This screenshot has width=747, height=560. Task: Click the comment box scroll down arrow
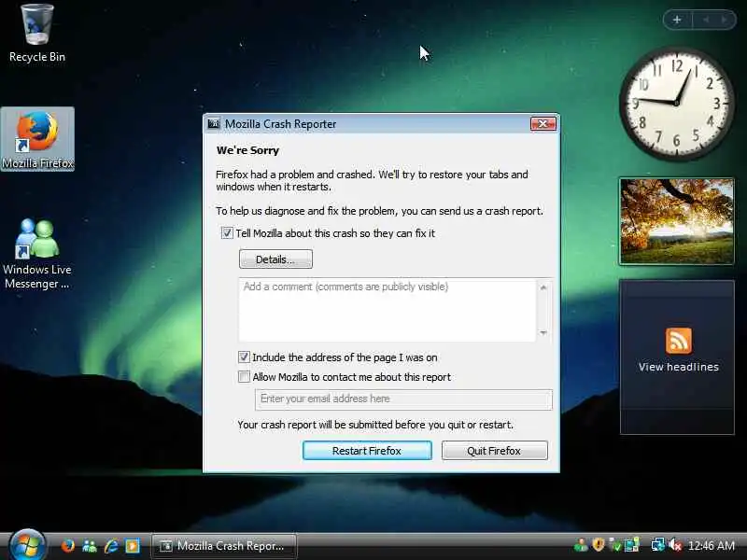[543, 333]
